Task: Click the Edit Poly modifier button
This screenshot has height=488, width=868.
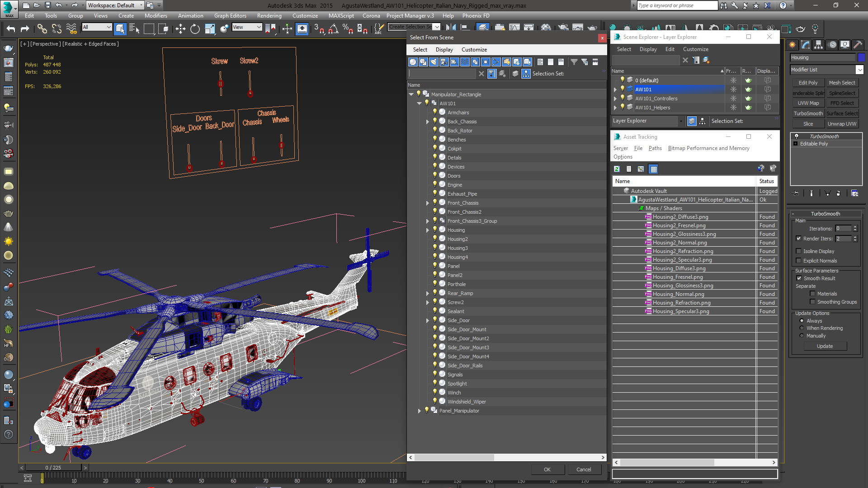Action: click(808, 83)
